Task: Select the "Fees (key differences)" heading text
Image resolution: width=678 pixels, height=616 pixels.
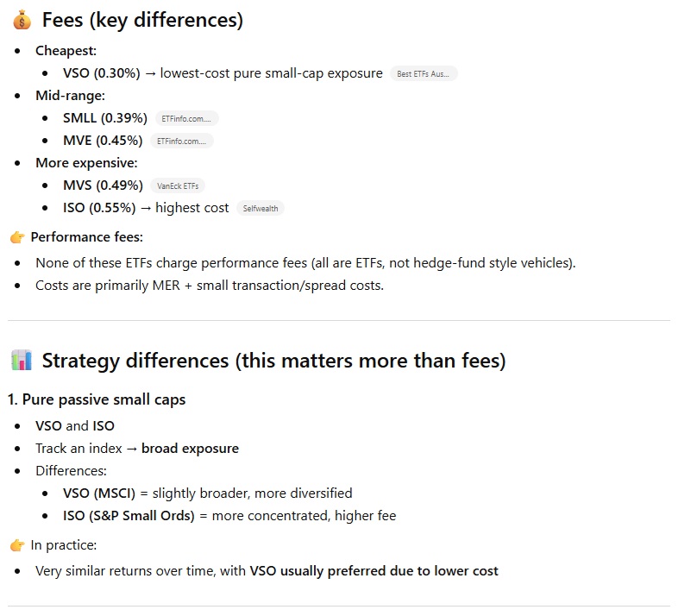Action: [x=142, y=21]
